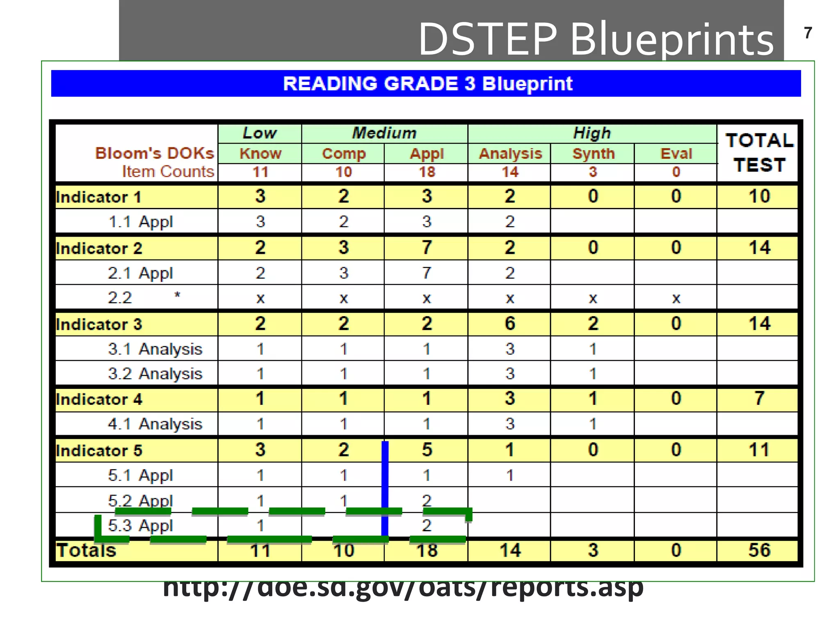Click the Know column header
This screenshot has width=840, height=630.
click(x=260, y=153)
